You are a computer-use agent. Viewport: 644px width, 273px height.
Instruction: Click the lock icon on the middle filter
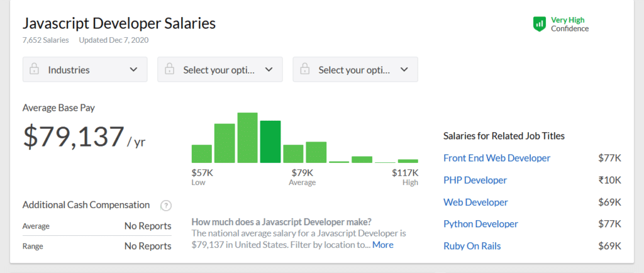point(169,70)
